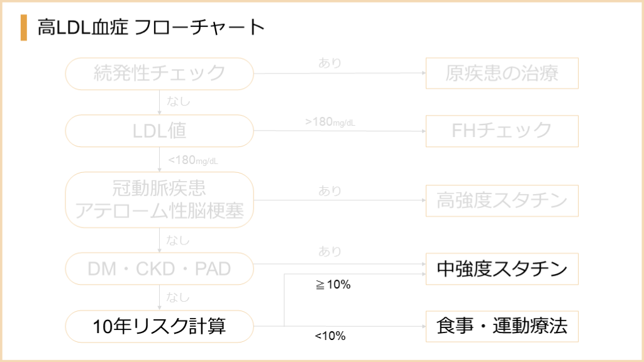This screenshot has width=644, height=362.
Task: Click the あり label pointing to 原疾患の治療
Action: click(330, 63)
